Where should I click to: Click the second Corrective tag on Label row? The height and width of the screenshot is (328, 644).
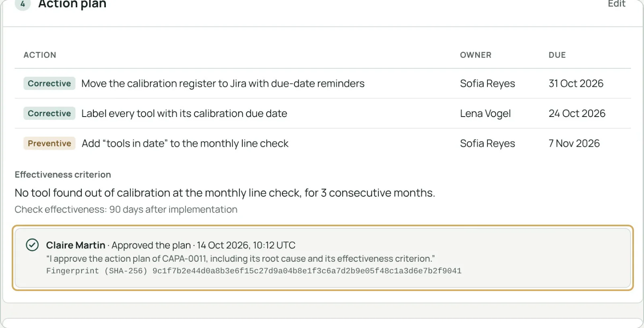[x=50, y=113]
